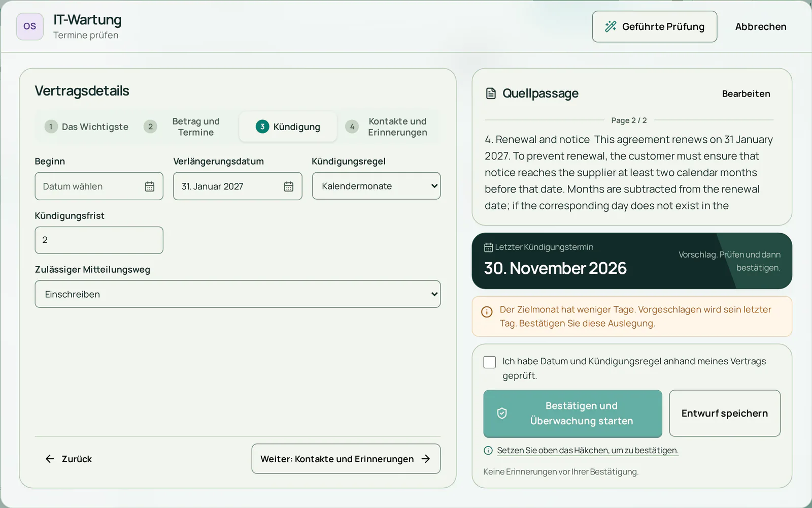
Task: Click the calendar icon beside Letzter Kündigungstermin
Action: pos(488,247)
